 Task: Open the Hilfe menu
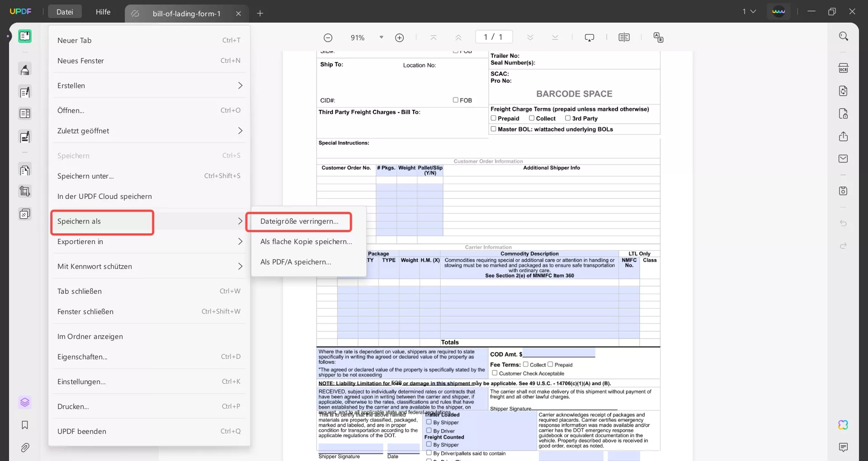pyautogui.click(x=103, y=12)
